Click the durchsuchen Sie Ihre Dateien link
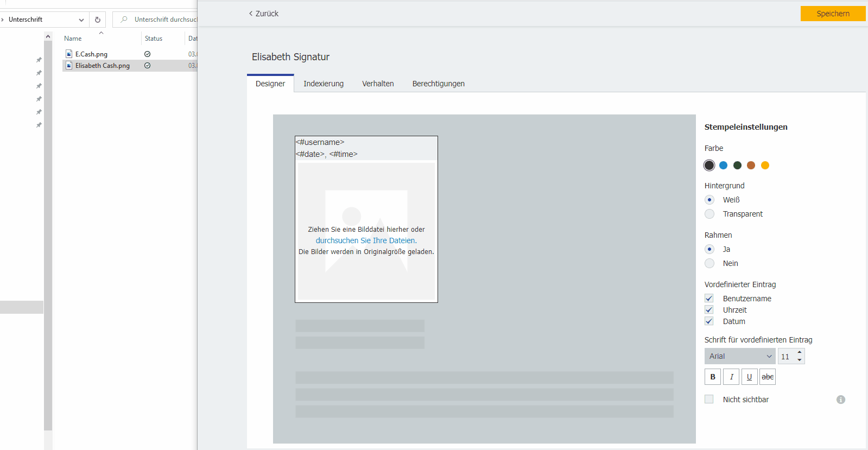The height and width of the screenshot is (450, 868). (366, 240)
